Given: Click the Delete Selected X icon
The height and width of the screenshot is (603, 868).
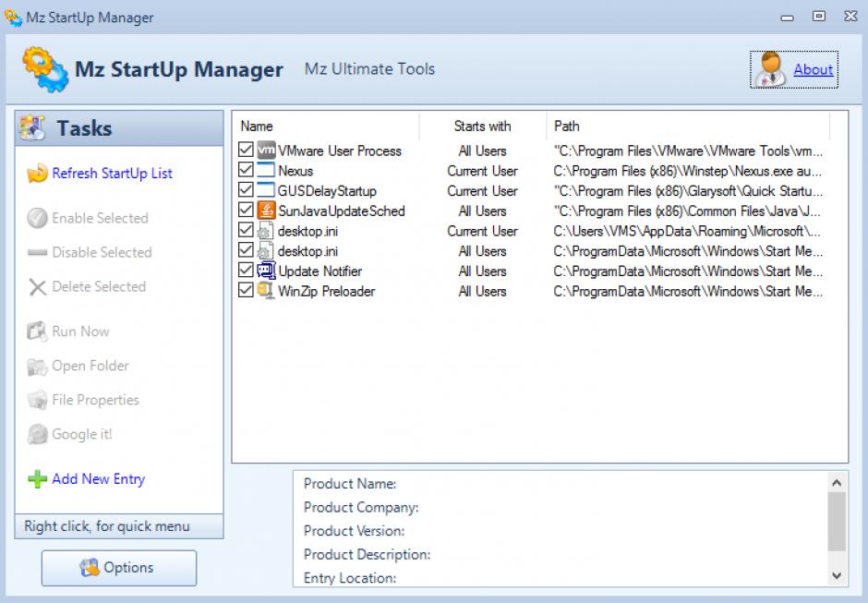Looking at the screenshot, I should tap(37, 287).
